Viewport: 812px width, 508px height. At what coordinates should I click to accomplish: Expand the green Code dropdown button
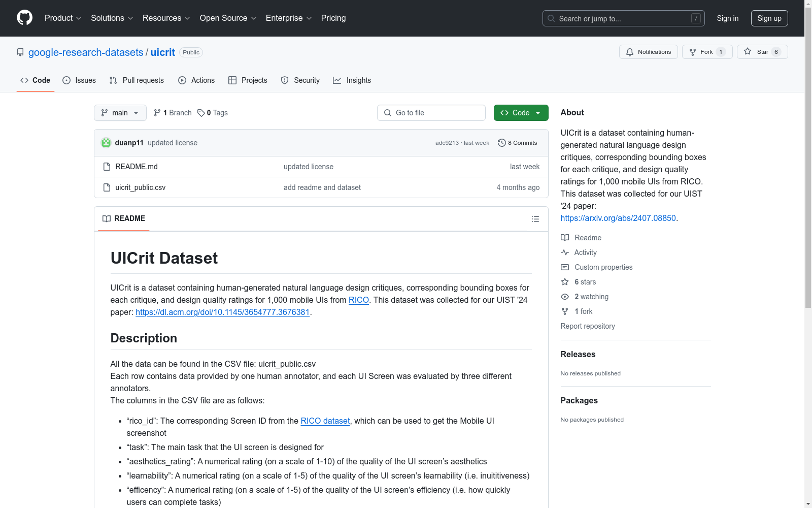pos(521,113)
